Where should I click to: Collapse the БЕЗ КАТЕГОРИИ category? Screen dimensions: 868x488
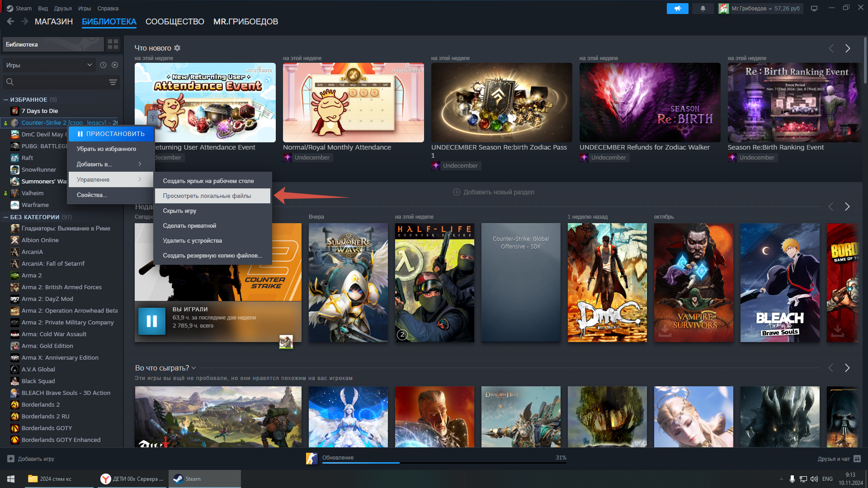6,217
